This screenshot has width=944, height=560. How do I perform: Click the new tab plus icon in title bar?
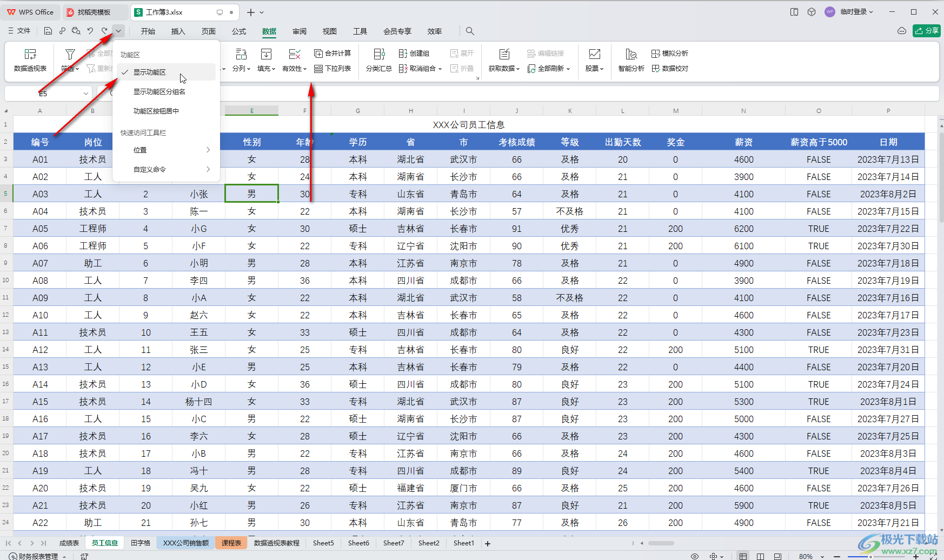[x=250, y=12]
